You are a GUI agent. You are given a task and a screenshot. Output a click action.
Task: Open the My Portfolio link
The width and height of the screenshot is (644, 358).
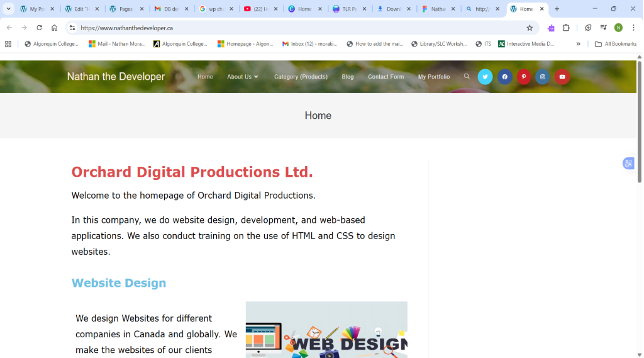tap(434, 77)
